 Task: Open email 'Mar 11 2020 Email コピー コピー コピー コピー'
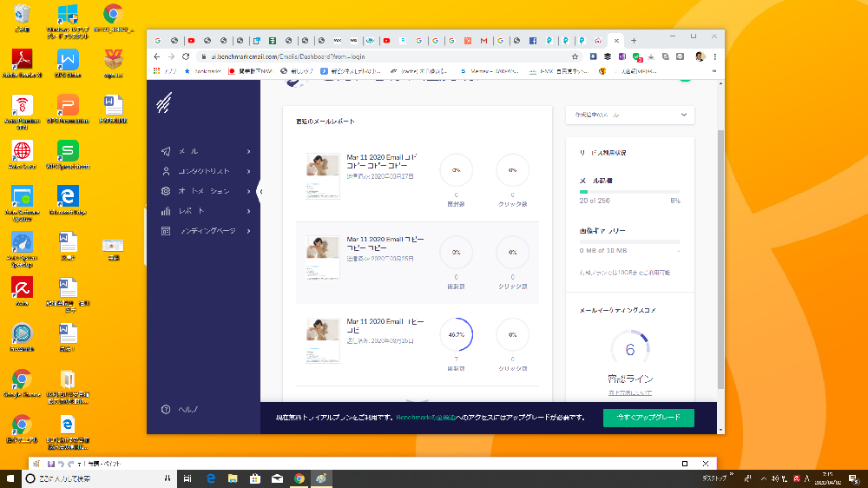click(x=382, y=162)
